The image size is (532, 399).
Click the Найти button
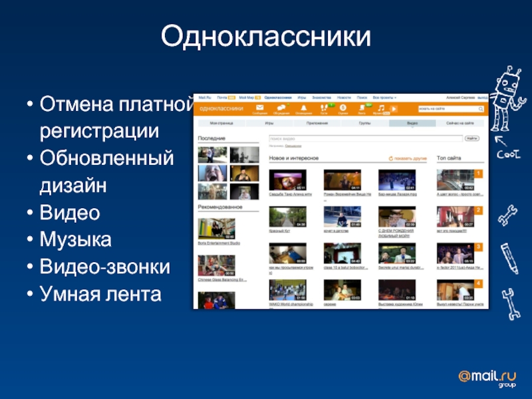coord(472,138)
